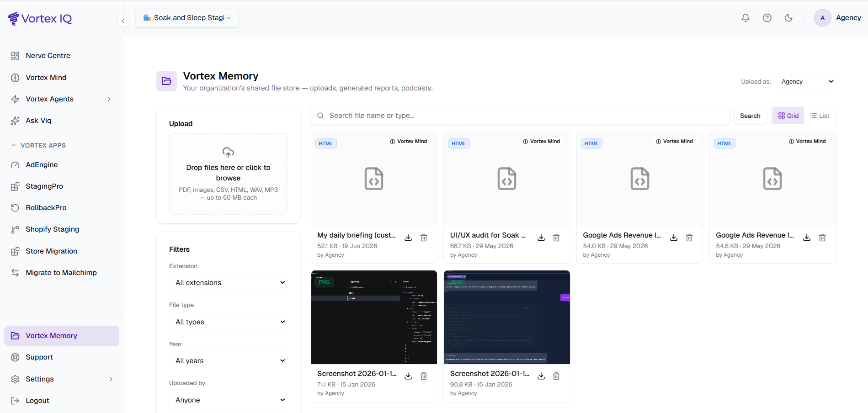The width and height of the screenshot is (868, 413).
Task: Delete the 71.1 KB Screenshot file
Action: tap(424, 376)
